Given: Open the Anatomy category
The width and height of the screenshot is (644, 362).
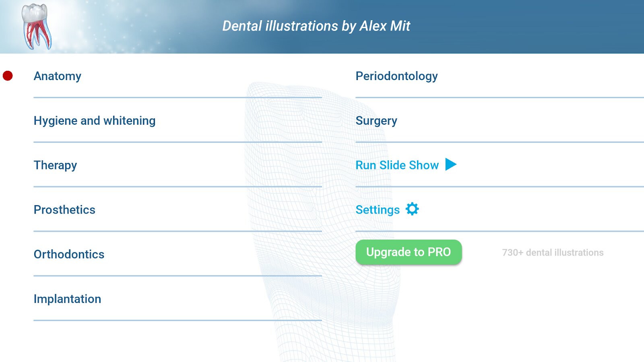Looking at the screenshot, I should click(x=58, y=76).
